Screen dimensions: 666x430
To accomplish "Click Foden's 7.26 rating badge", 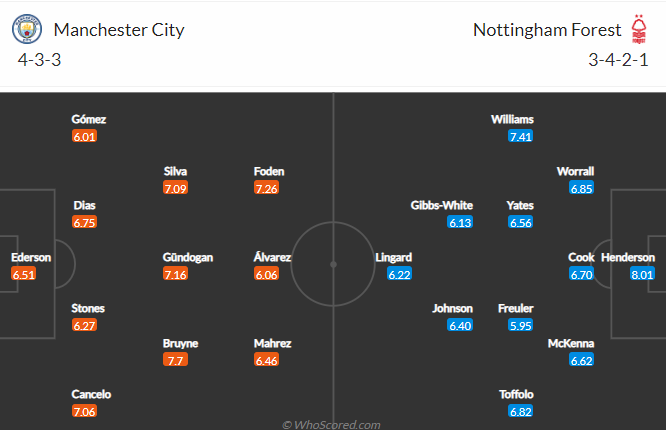I will [266, 188].
